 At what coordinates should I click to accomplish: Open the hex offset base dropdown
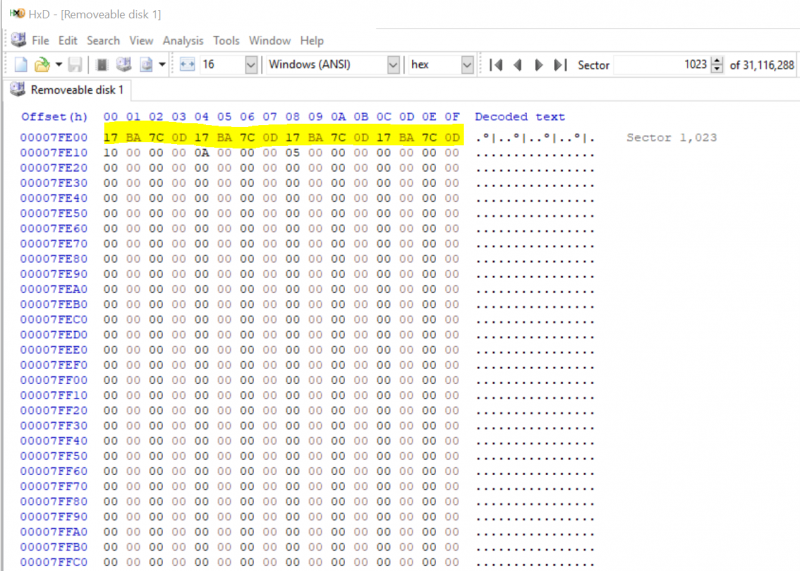tap(467, 65)
